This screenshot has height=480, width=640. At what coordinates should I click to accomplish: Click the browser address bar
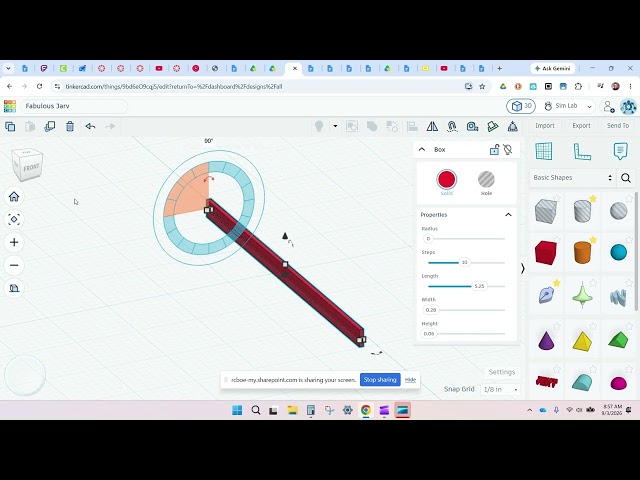(x=261, y=87)
